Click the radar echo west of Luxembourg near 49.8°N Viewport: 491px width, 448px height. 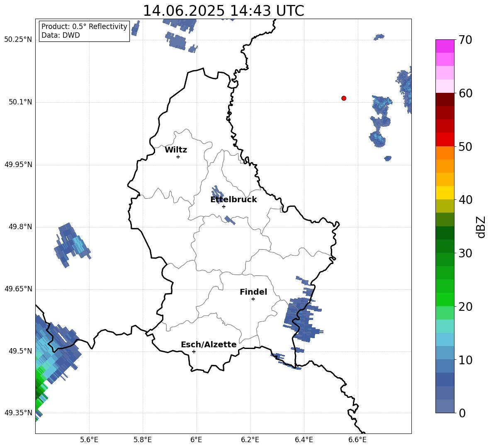click(72, 245)
